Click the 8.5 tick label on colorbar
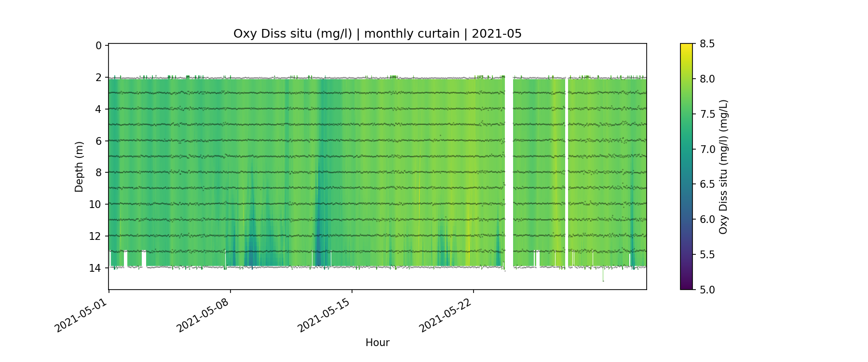The image size is (868, 362). [x=707, y=44]
